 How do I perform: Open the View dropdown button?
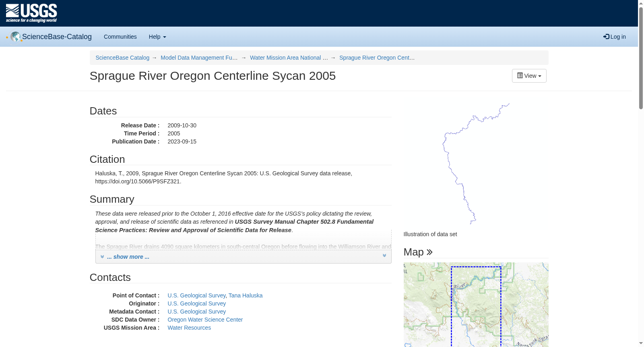pyautogui.click(x=529, y=76)
